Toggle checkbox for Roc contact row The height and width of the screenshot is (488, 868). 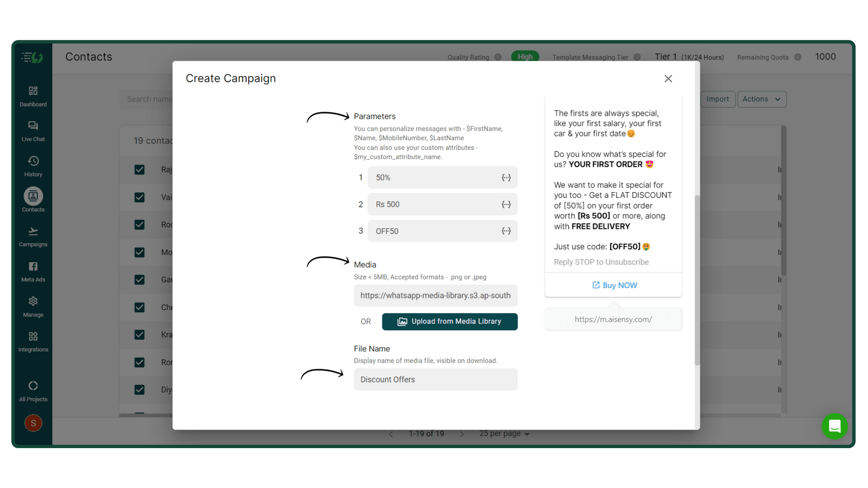(x=139, y=225)
